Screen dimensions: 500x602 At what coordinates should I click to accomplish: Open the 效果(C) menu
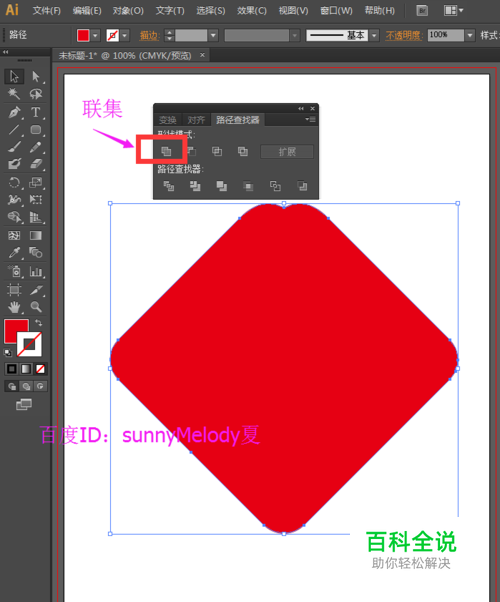pos(252,10)
